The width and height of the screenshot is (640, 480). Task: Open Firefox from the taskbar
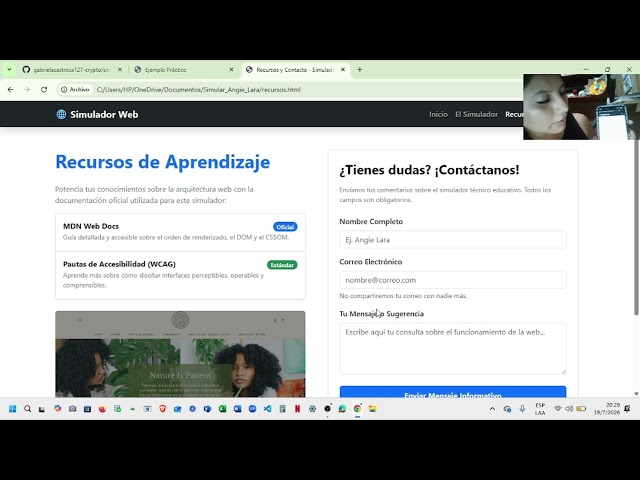coord(102,409)
